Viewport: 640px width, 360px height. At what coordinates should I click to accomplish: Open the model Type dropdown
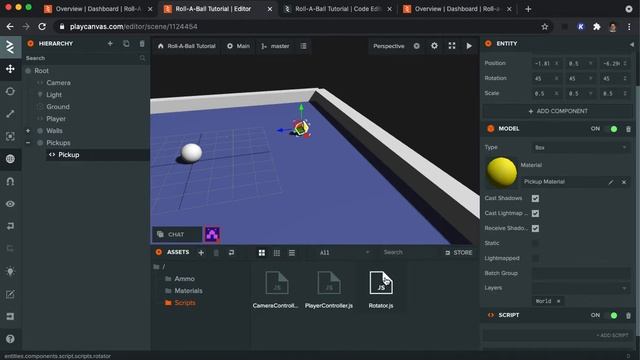pos(580,147)
